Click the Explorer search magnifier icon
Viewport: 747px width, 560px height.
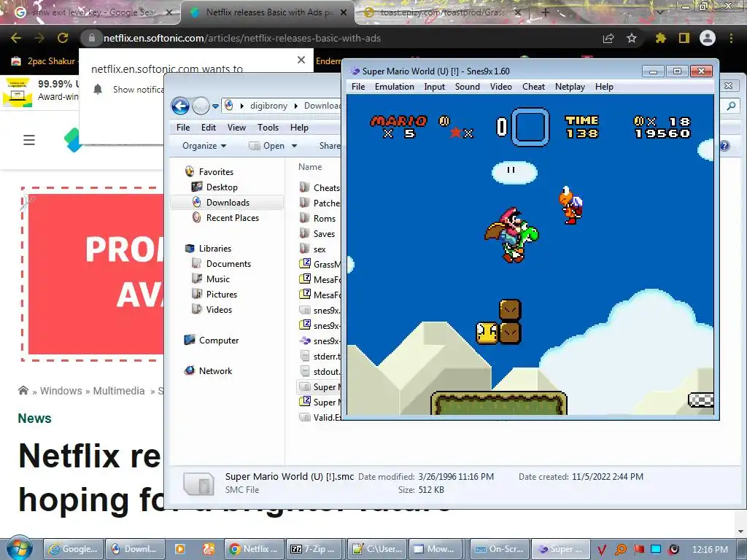click(731, 106)
